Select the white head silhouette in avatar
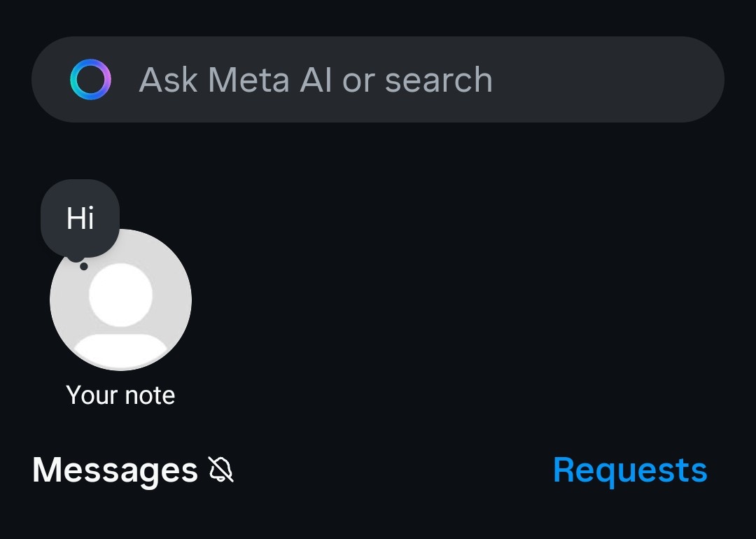This screenshot has width=756, height=539. 120,295
